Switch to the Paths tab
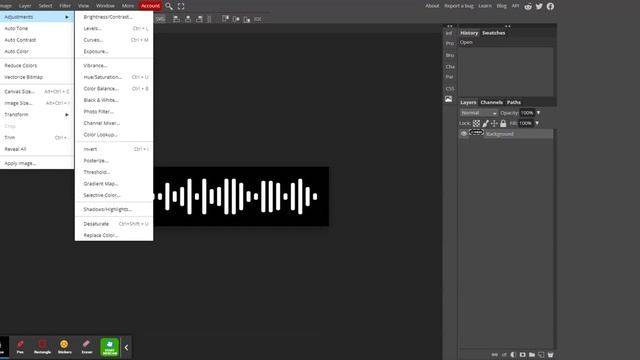Image resolution: width=640 pixels, height=360 pixels. (x=513, y=102)
